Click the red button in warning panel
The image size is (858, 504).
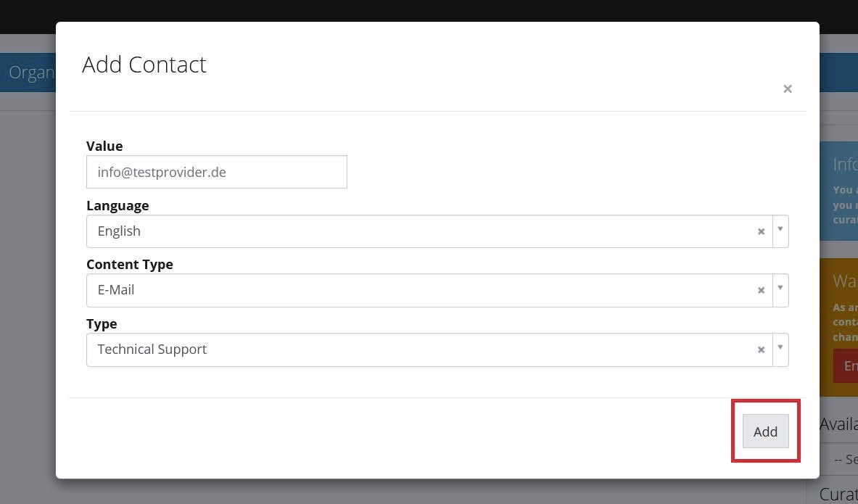coord(846,366)
